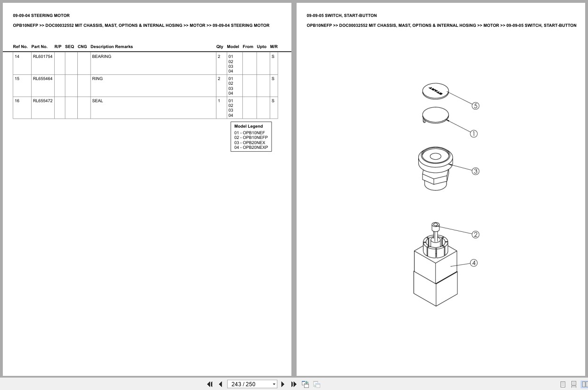588x390 pixels.
Task: Click the 09-09-04 STEERING MOTOR heading
Action: click(41, 16)
